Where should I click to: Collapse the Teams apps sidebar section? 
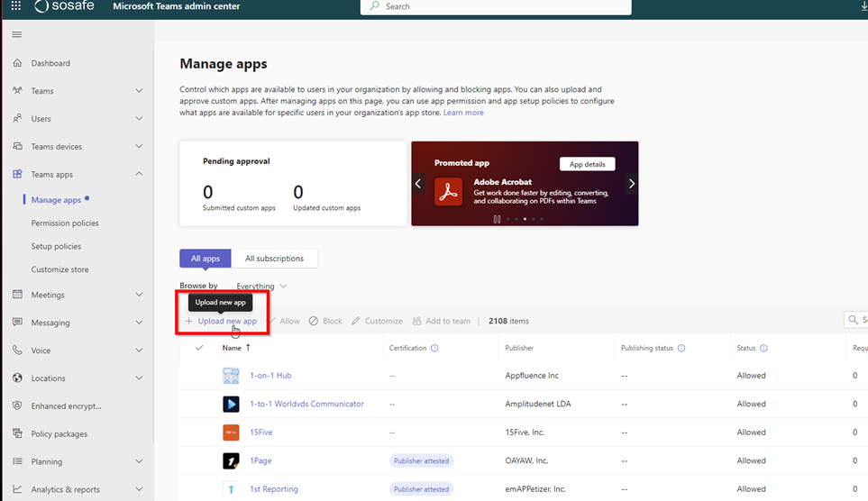139,174
